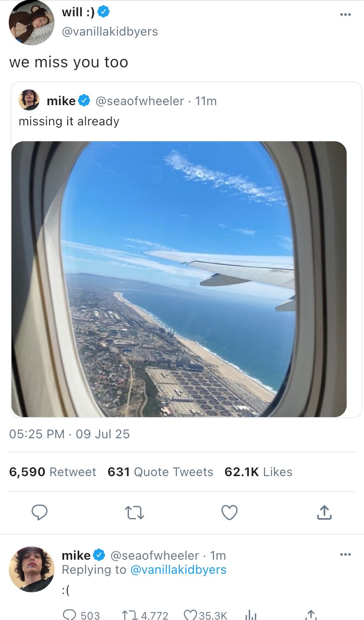This screenshot has height=620, width=364.
Task: Open the airplane window photo
Action: point(179,279)
